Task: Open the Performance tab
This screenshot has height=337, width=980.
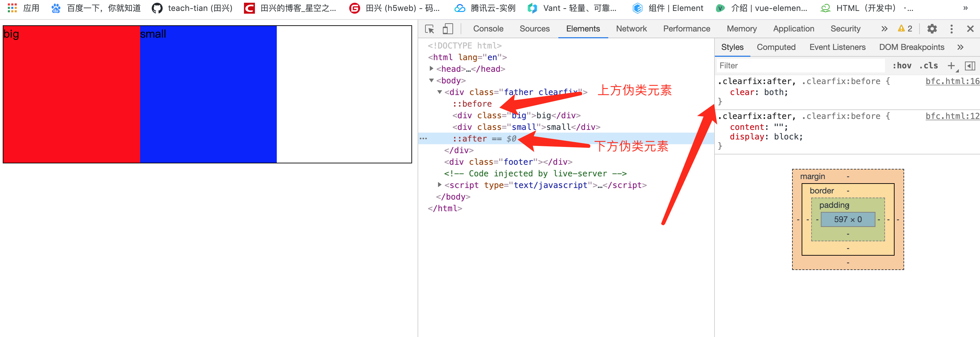Action: point(686,29)
